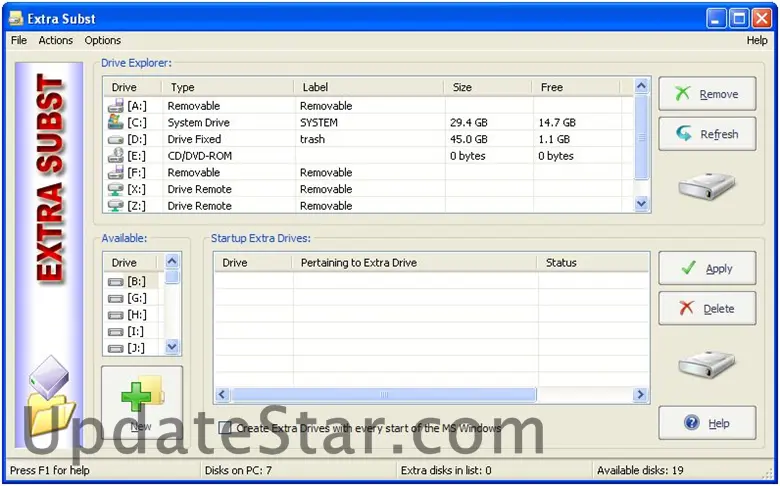Click the drive icon next to [B:]

pyautogui.click(x=115, y=282)
